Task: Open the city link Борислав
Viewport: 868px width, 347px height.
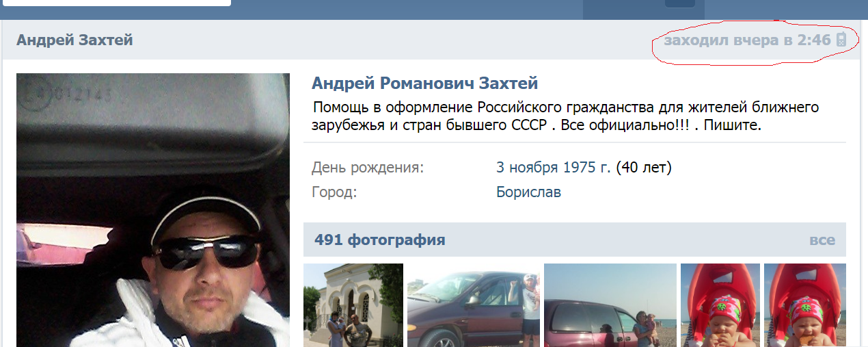Action: 528,192
